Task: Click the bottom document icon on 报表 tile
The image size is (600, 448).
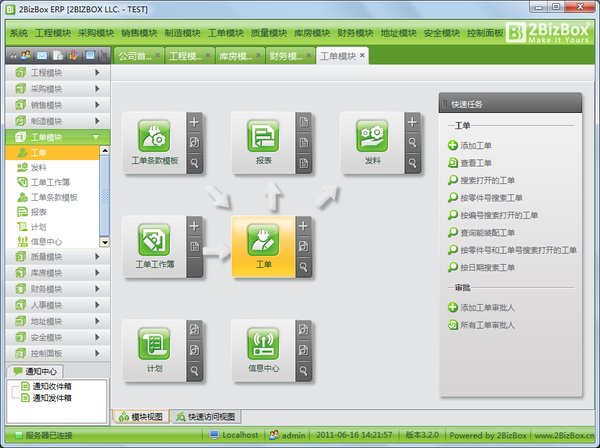Action: pyautogui.click(x=303, y=163)
